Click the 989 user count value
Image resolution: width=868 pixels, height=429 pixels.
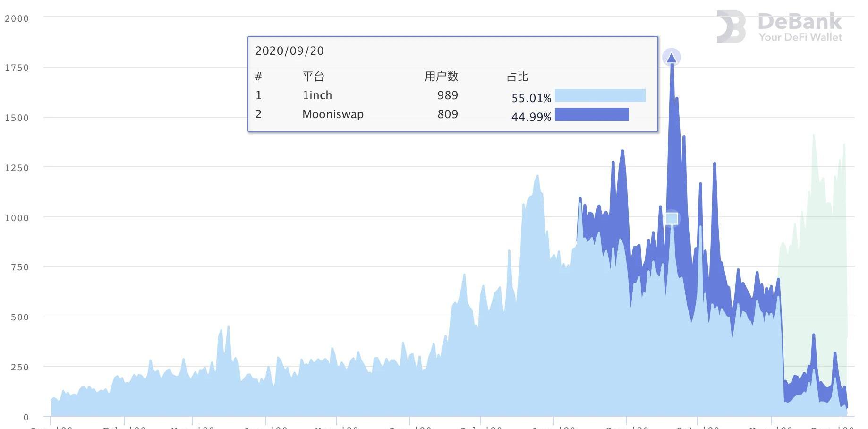point(447,95)
